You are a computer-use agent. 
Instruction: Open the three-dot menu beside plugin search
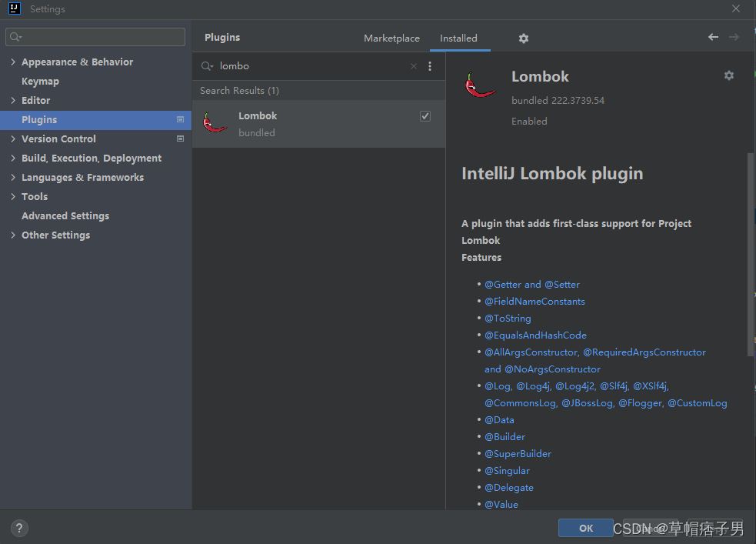click(430, 66)
